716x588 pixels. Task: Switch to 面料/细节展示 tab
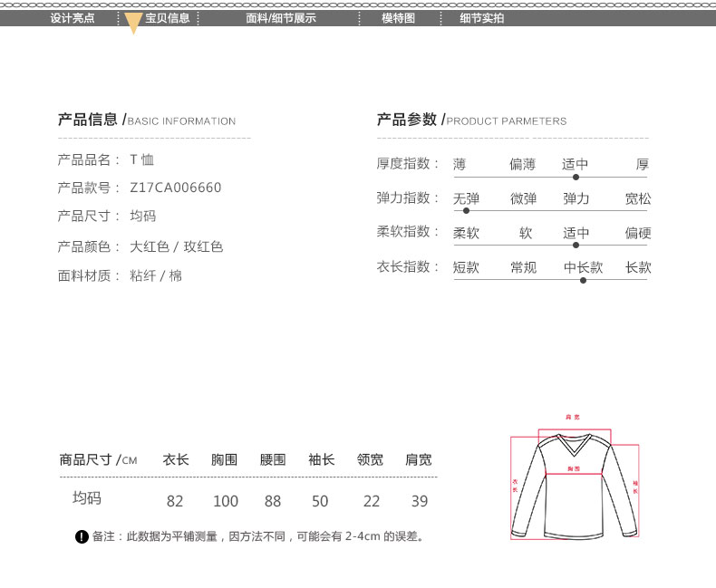pos(281,18)
